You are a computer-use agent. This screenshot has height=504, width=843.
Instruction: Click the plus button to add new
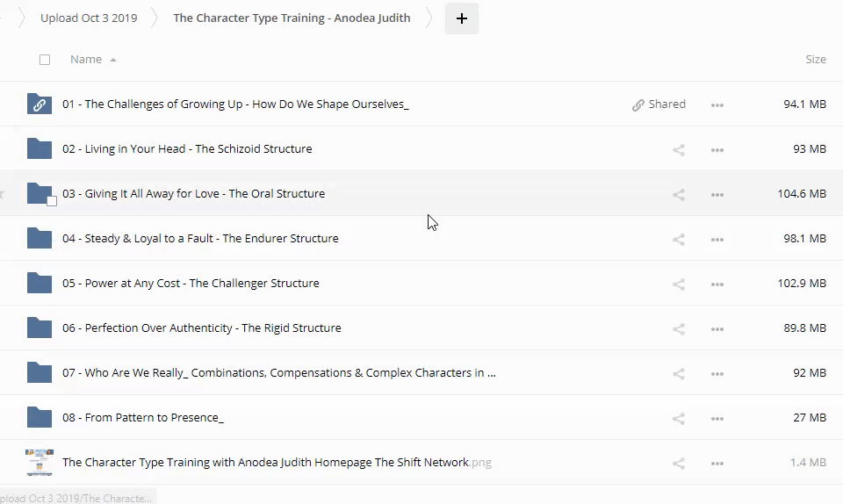[x=462, y=18]
